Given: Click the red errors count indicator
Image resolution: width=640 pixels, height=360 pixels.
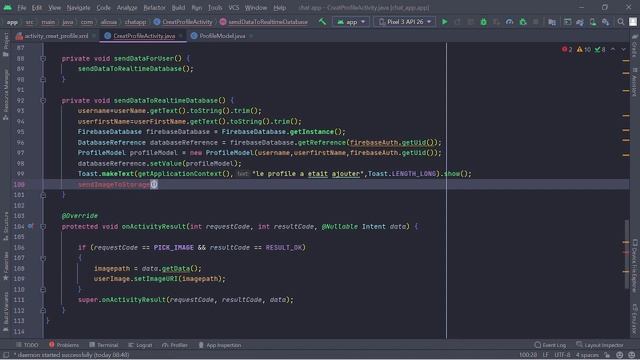Looking at the screenshot, I should pos(567,49).
